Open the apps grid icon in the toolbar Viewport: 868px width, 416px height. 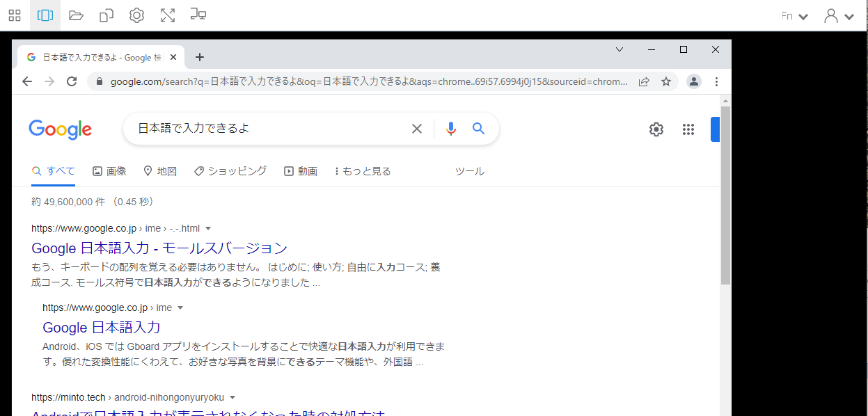tap(14, 15)
